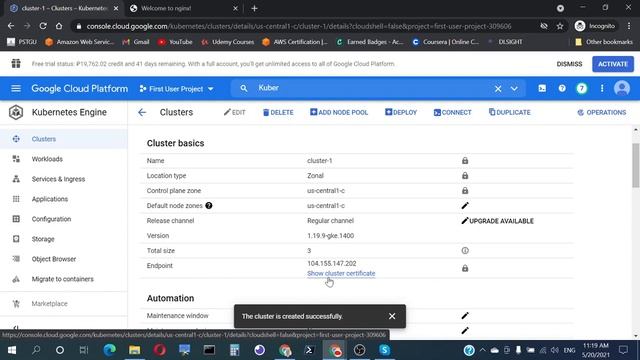Open the First User Project selector
The image size is (640, 360).
[176, 89]
